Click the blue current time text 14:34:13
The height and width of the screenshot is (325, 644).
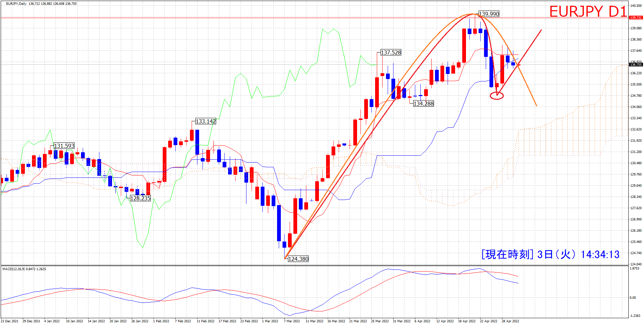click(x=600, y=254)
